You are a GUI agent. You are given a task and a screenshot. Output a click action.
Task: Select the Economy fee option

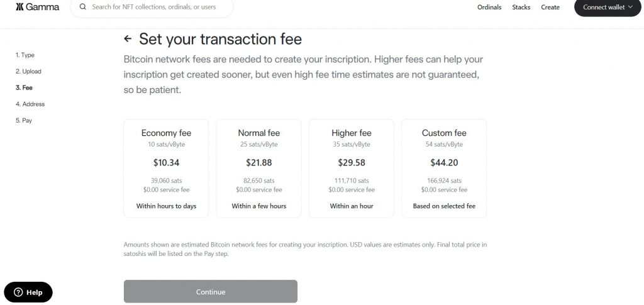[x=166, y=168]
